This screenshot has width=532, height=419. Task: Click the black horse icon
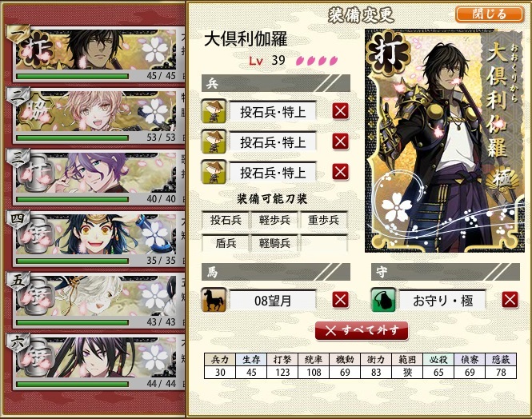pyautogui.click(x=214, y=300)
